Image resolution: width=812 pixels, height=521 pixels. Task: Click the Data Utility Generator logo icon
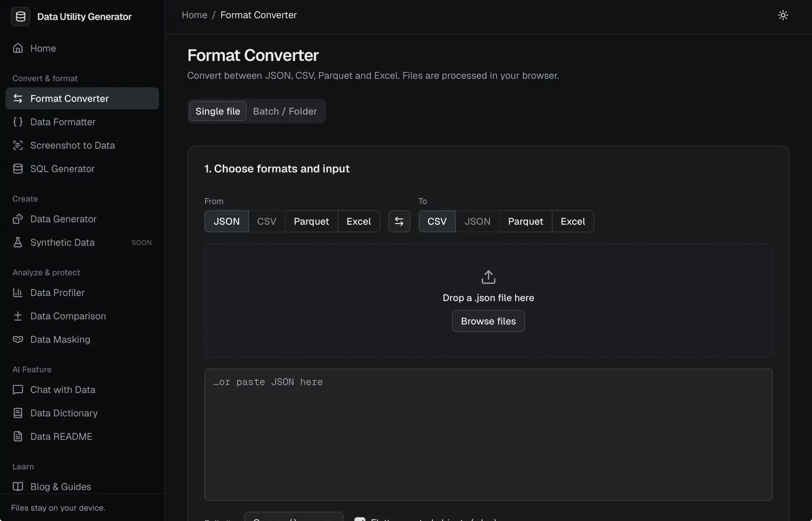[20, 17]
